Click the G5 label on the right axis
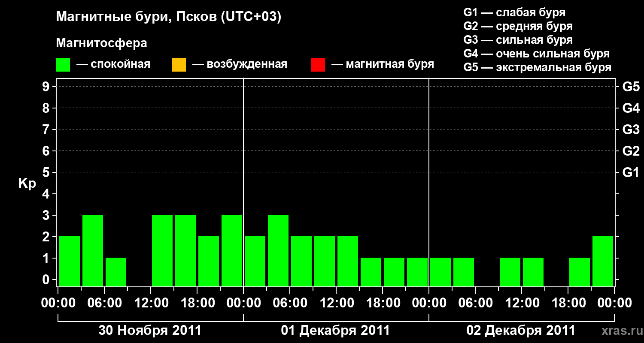Image resolution: width=644 pixels, height=343 pixels. [x=631, y=87]
